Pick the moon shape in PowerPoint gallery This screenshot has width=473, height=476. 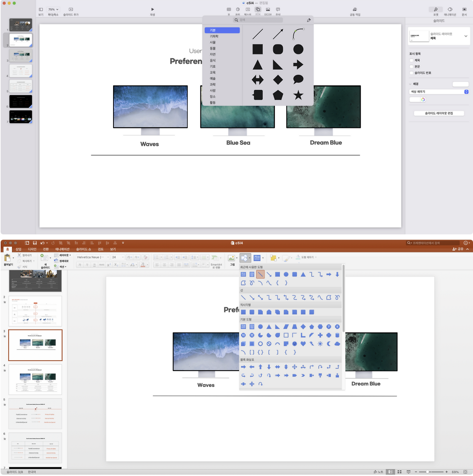(x=329, y=344)
